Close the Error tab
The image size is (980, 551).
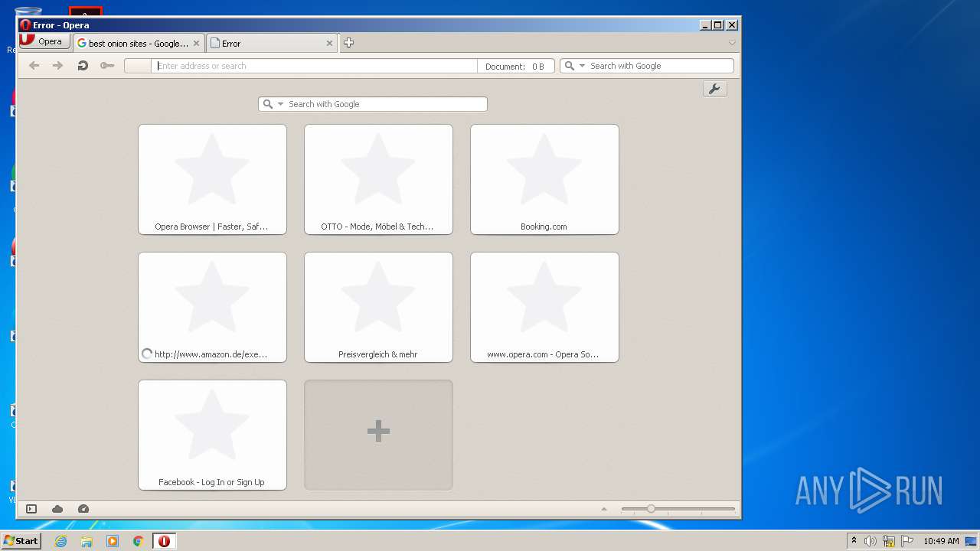click(330, 44)
